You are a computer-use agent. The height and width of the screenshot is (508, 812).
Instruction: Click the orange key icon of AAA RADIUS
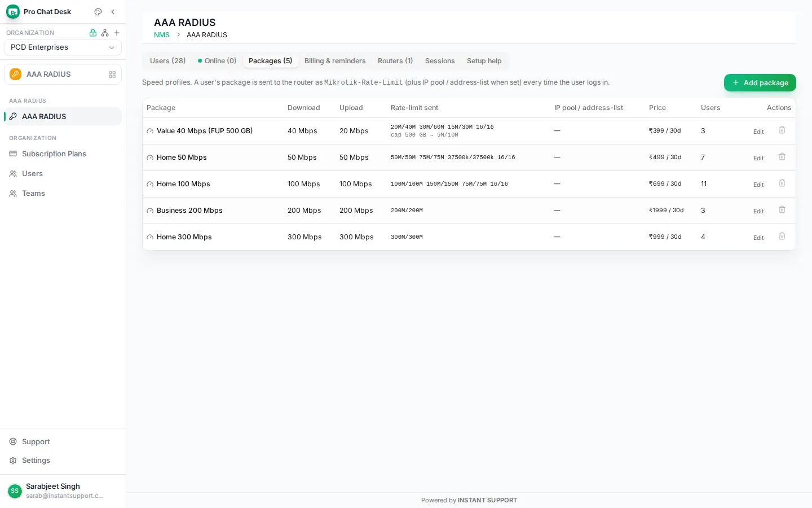coord(16,75)
